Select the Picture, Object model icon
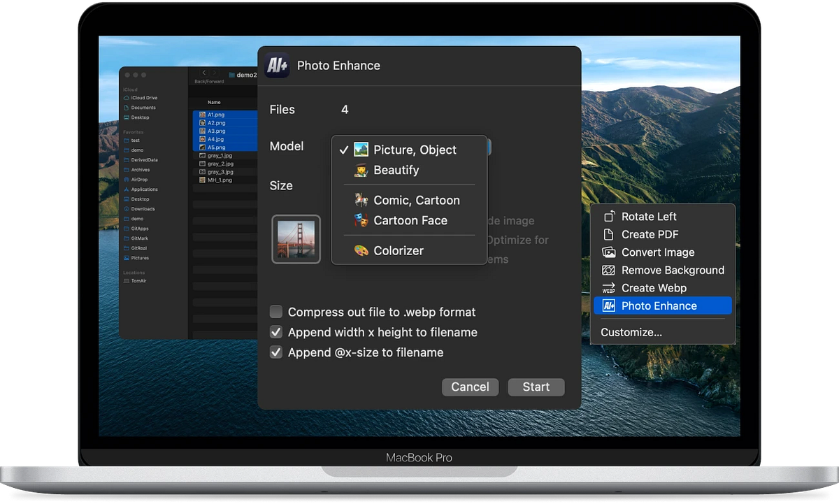 click(361, 149)
